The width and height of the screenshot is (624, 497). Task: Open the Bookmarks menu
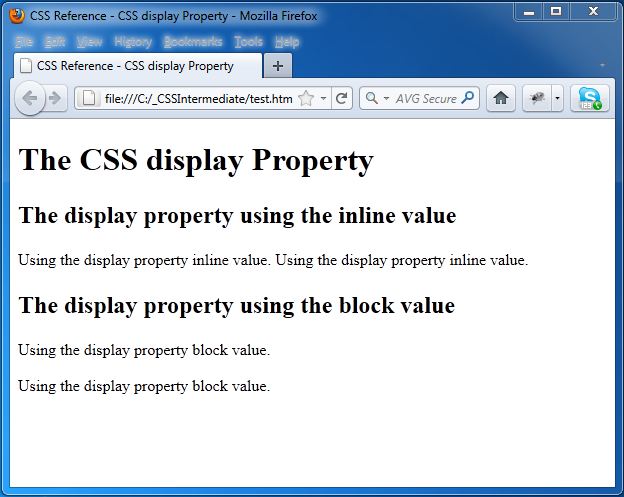pyautogui.click(x=193, y=41)
